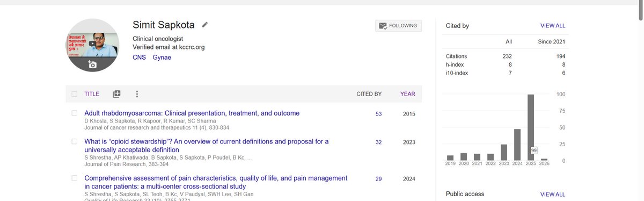
Task: Click the i10-index label
Action: point(457,73)
